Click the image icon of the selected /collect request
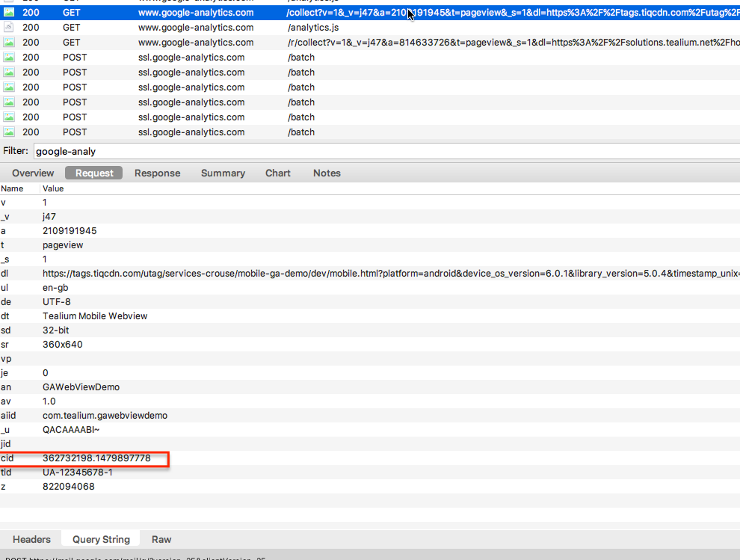The image size is (740, 560). click(x=9, y=13)
